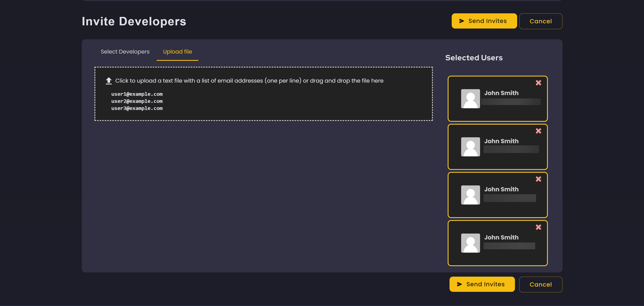Screen dimensions: 644x306
Task: Remove the third John Smith card with its X
Action: [x=539, y=179]
